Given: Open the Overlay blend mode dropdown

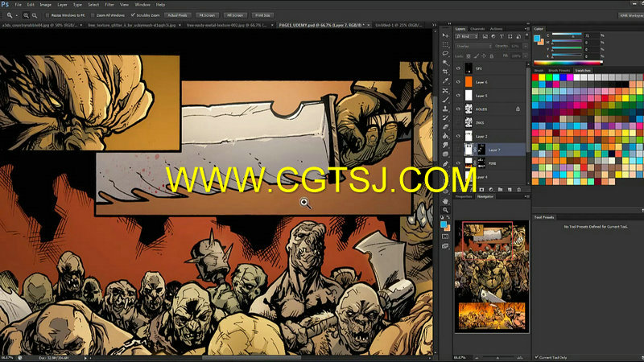Looking at the screenshot, I should click(x=473, y=47).
